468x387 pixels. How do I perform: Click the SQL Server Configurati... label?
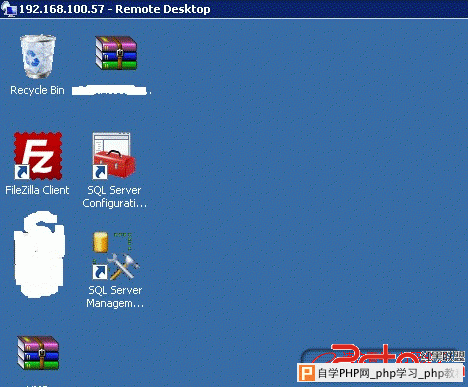tap(115, 197)
